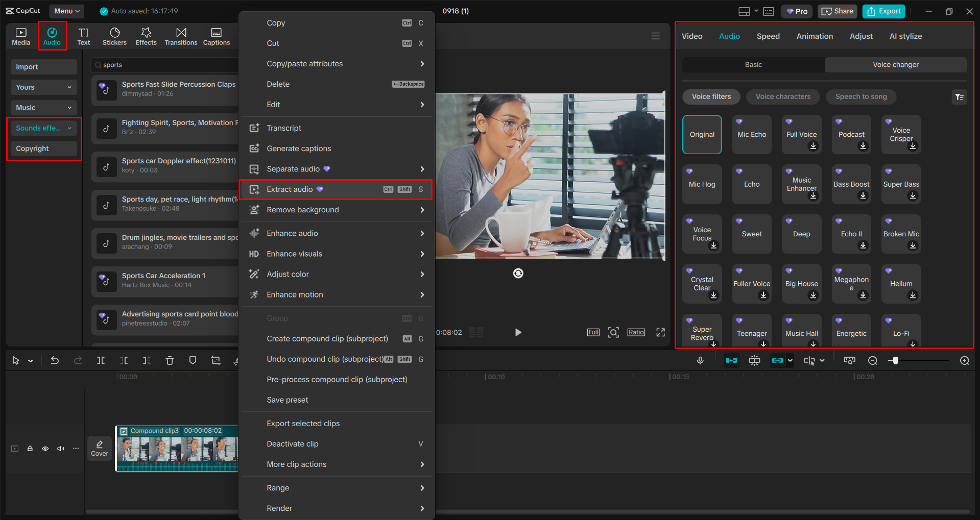Zoom in on the timeline
Viewport: 980px width, 520px height.
pyautogui.click(x=964, y=360)
